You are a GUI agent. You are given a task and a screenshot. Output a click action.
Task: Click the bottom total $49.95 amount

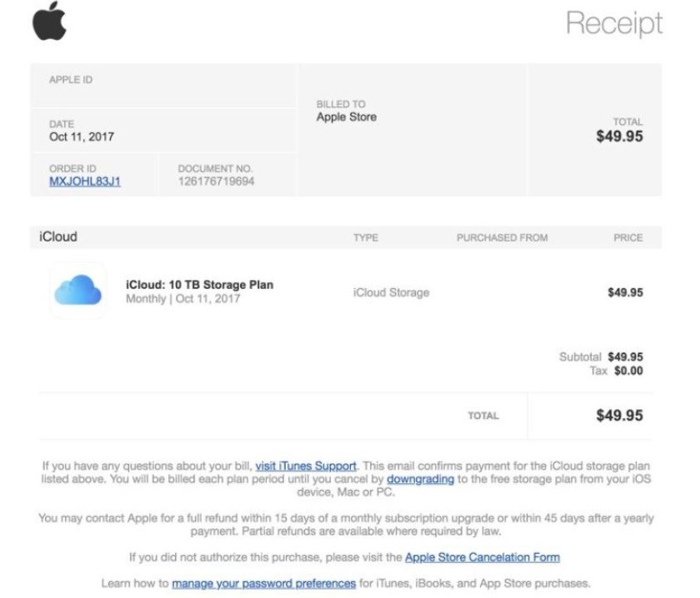[620, 416]
